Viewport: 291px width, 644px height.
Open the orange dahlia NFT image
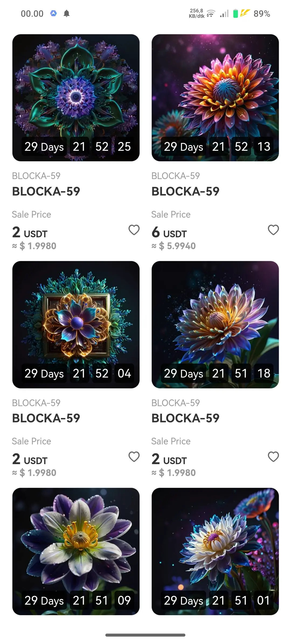[x=215, y=98]
